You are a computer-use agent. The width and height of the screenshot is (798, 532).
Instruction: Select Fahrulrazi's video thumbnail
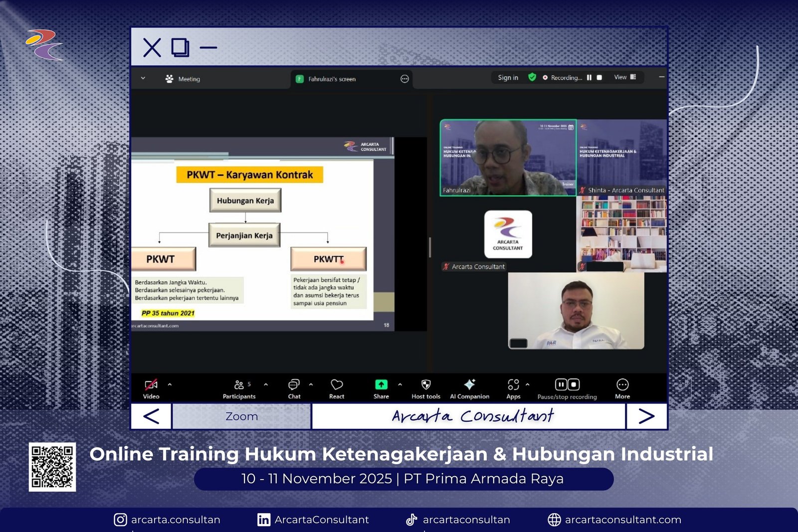tap(508, 158)
